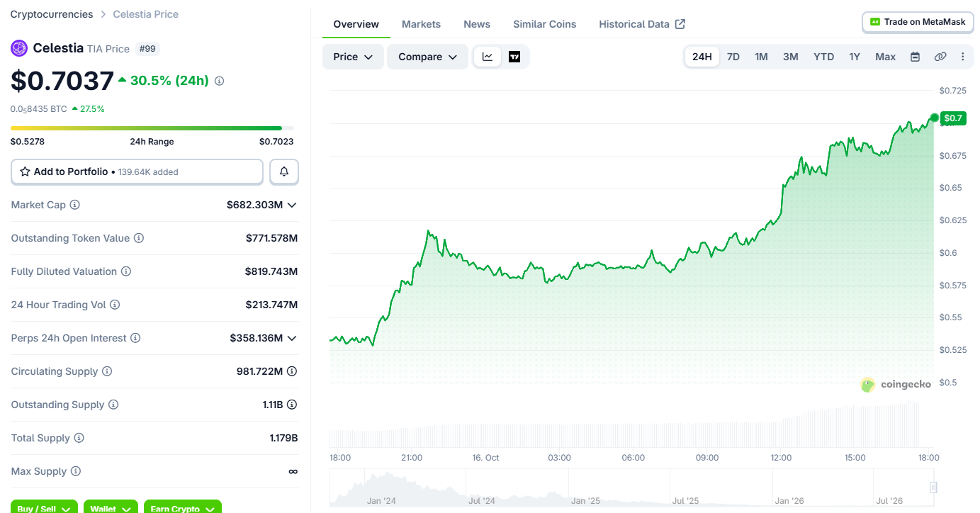Select the 1Y time range
The image size is (980, 513).
tap(855, 57)
